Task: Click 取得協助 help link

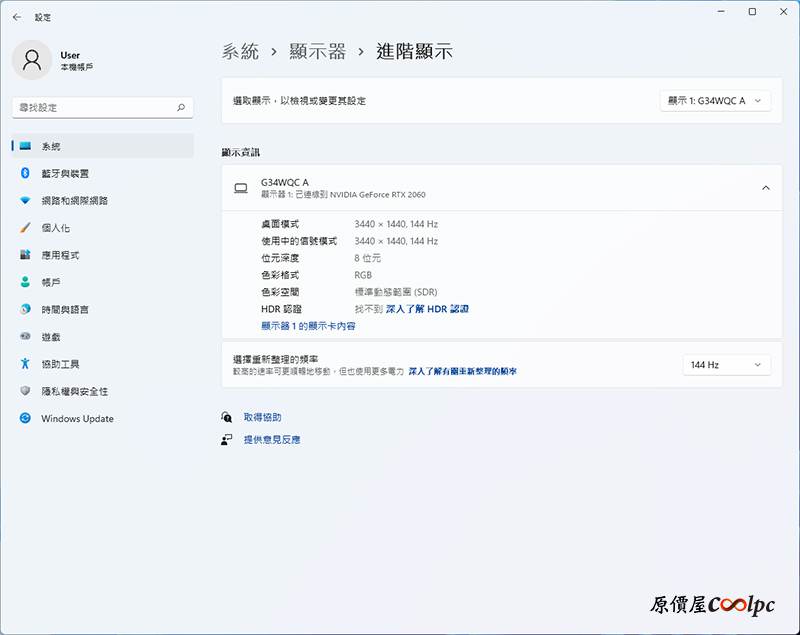Action: coord(262,417)
